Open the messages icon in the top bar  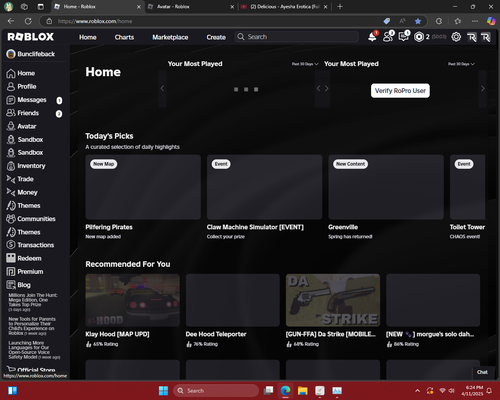pos(404,37)
